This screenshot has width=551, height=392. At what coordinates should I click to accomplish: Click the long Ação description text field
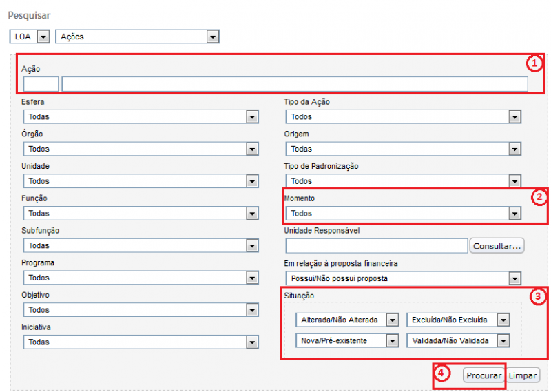pos(295,84)
